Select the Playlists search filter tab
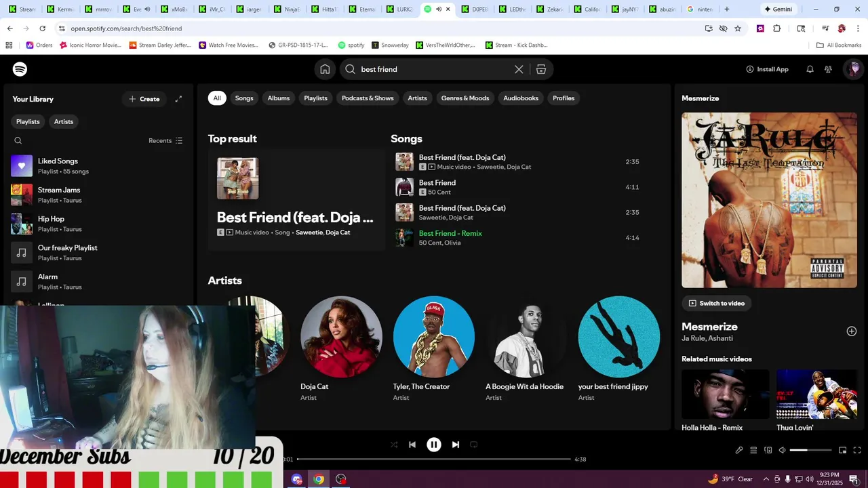The width and height of the screenshot is (868, 488). (315, 98)
